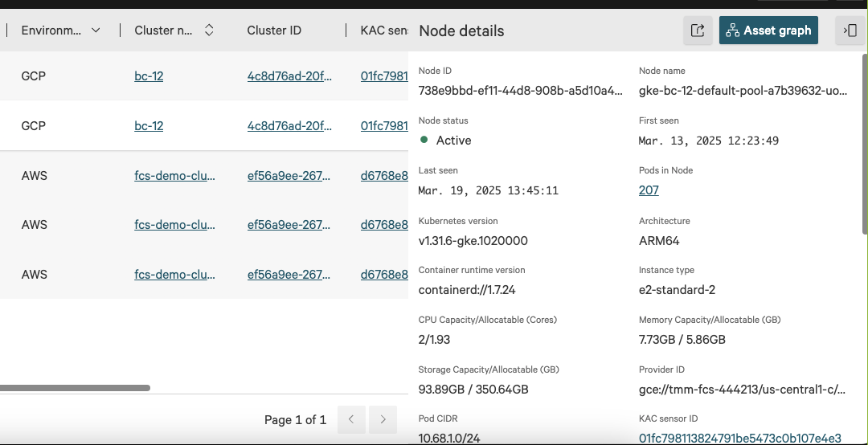Click GCP environment cell in second row

33,126
